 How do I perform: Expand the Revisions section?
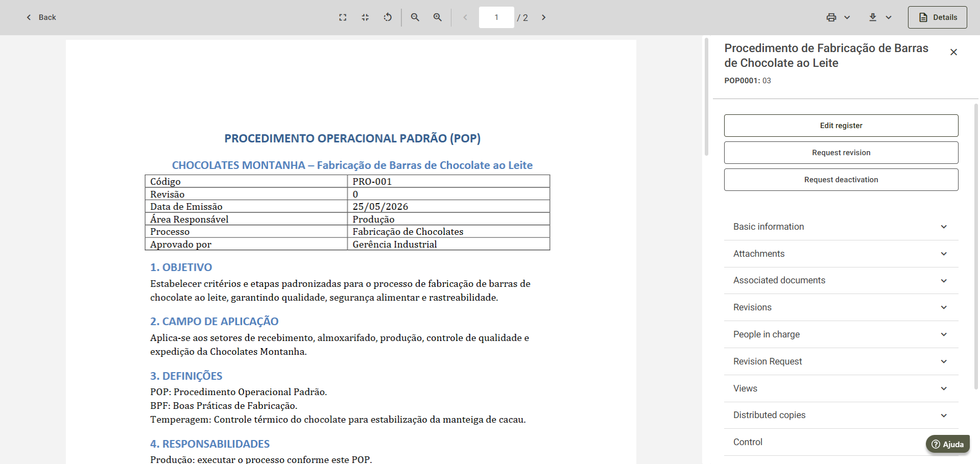point(841,307)
